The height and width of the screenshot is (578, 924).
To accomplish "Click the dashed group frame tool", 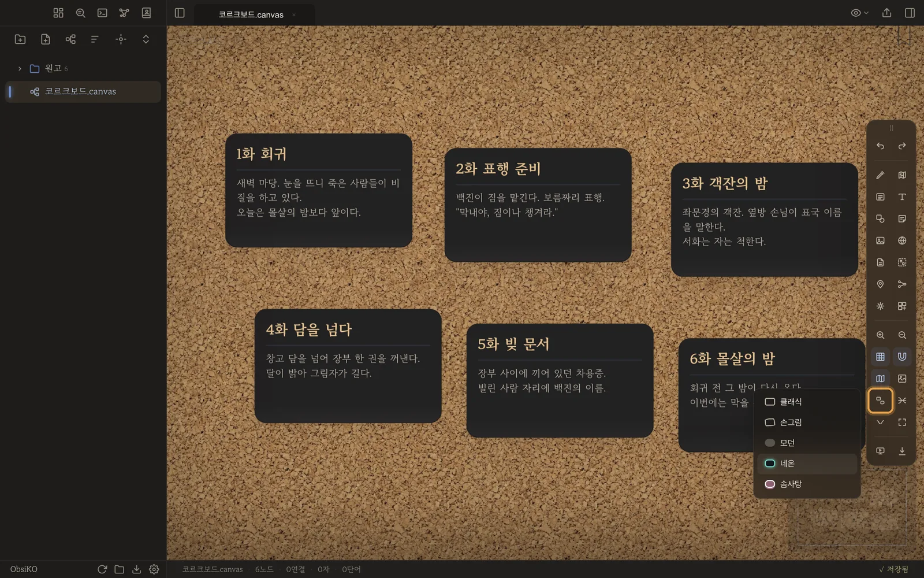I will [902, 262].
